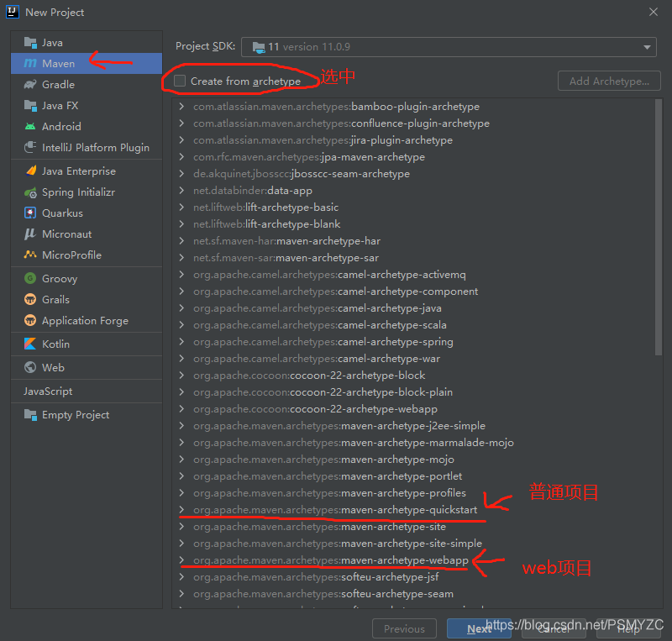The image size is (672, 641).
Task: Select the Kotlin icon
Action: (30, 344)
